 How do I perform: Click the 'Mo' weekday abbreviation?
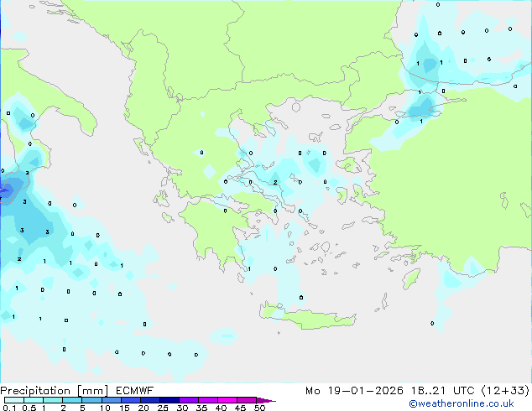click(x=312, y=391)
